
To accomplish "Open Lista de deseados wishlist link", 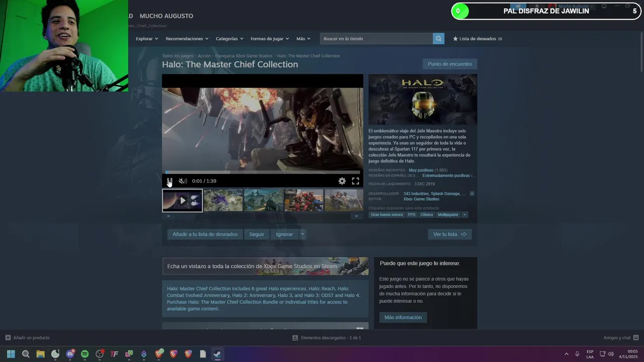I will click(x=477, y=39).
